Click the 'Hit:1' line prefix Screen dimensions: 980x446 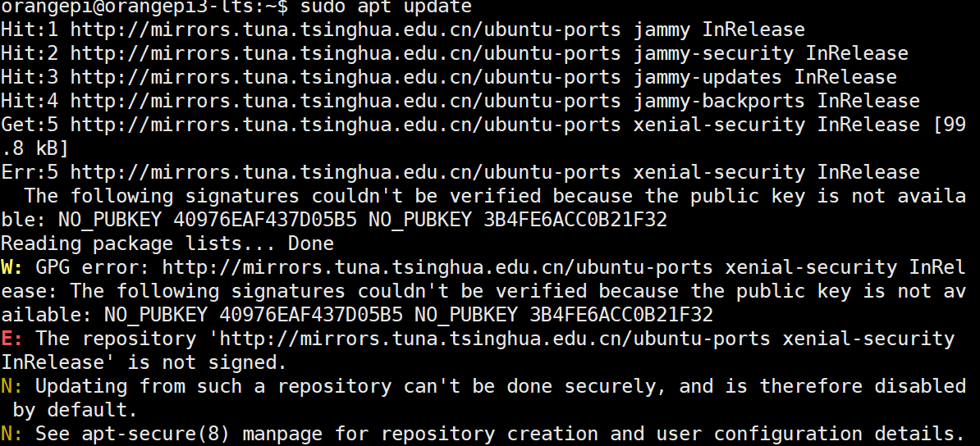click(30, 30)
